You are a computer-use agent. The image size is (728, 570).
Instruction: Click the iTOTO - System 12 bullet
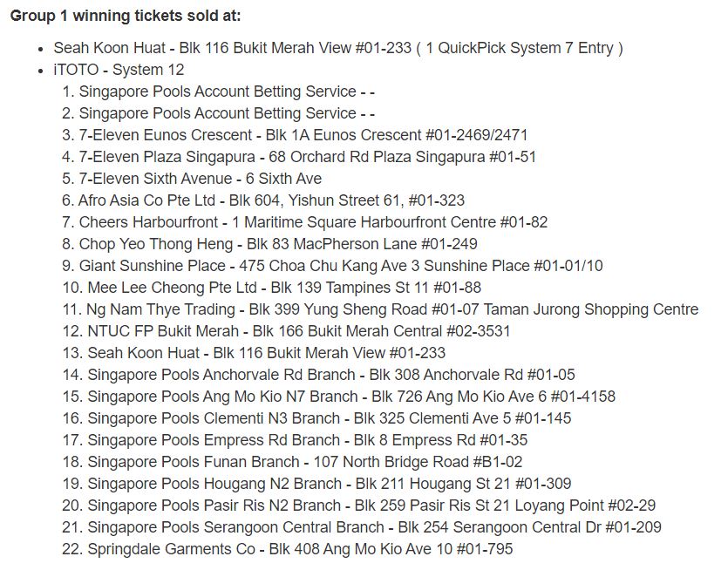click(x=119, y=70)
